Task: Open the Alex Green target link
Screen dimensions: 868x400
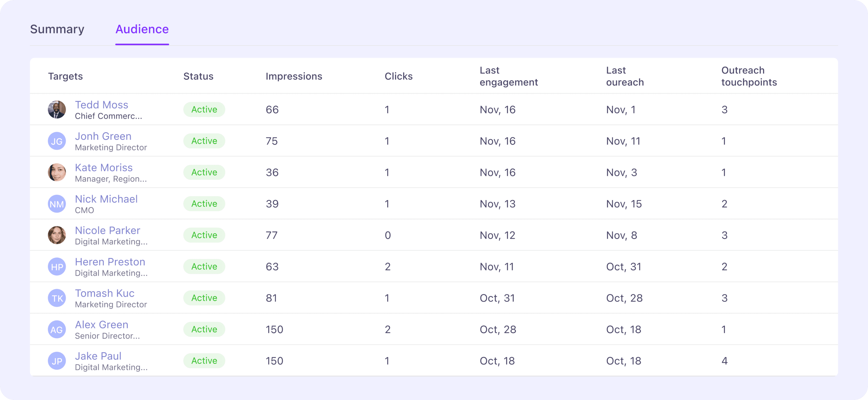Action: pos(102,325)
